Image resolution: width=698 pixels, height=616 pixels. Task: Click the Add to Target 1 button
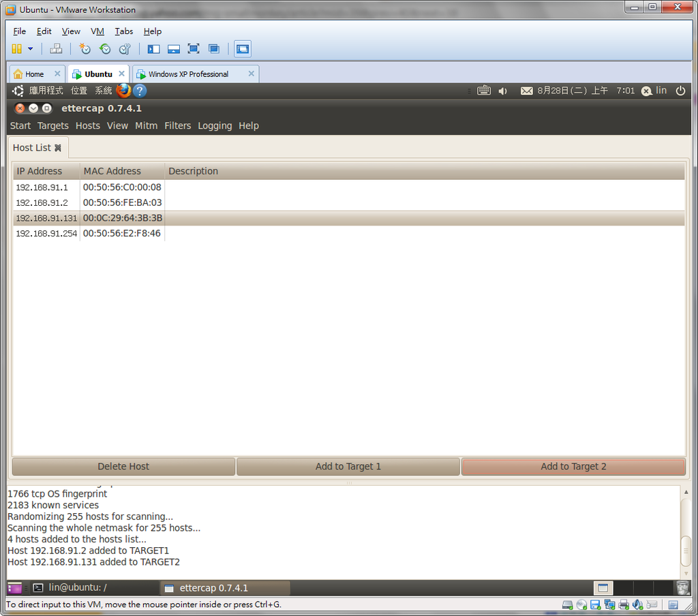pos(348,467)
